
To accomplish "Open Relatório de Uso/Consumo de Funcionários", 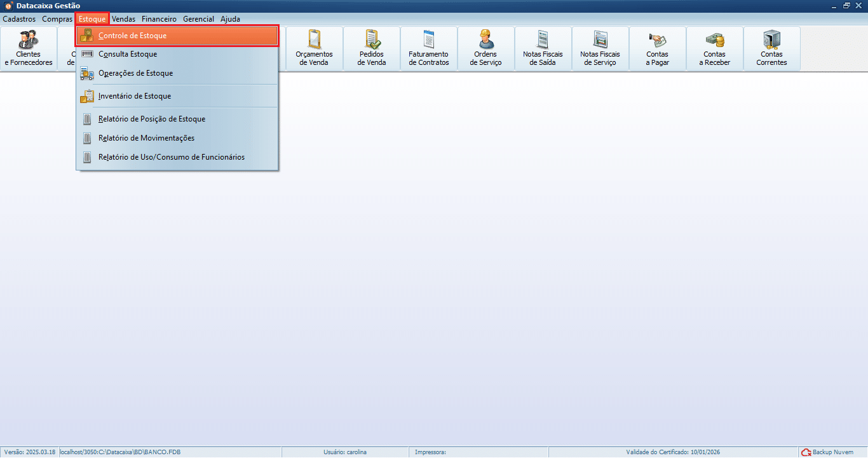I will click(x=172, y=157).
